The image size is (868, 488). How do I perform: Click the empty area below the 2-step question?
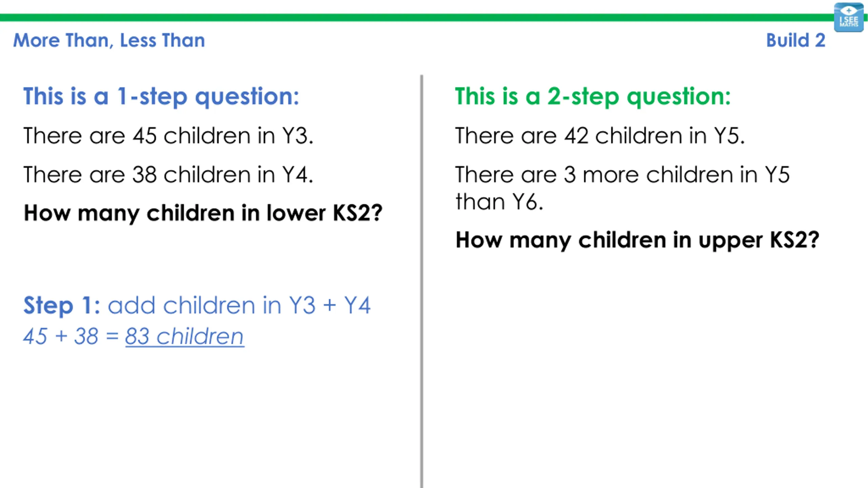pos(644,369)
